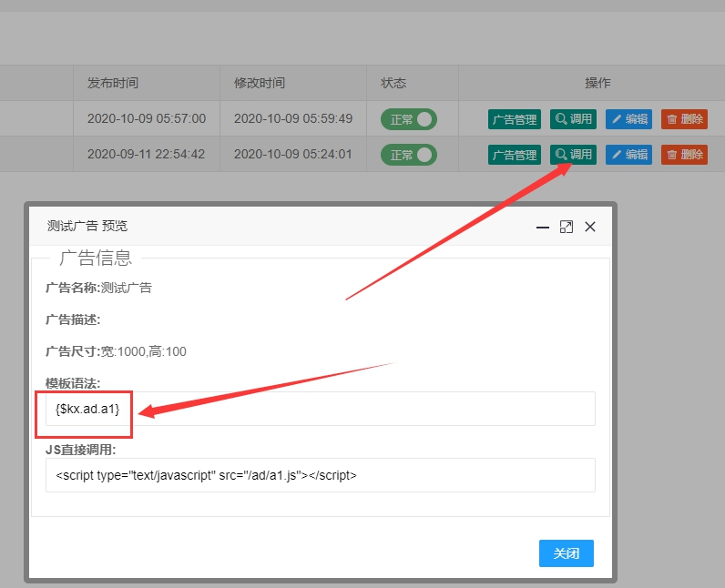Click the JS直接调用 label
This screenshot has height=588, width=725.
(x=80, y=450)
